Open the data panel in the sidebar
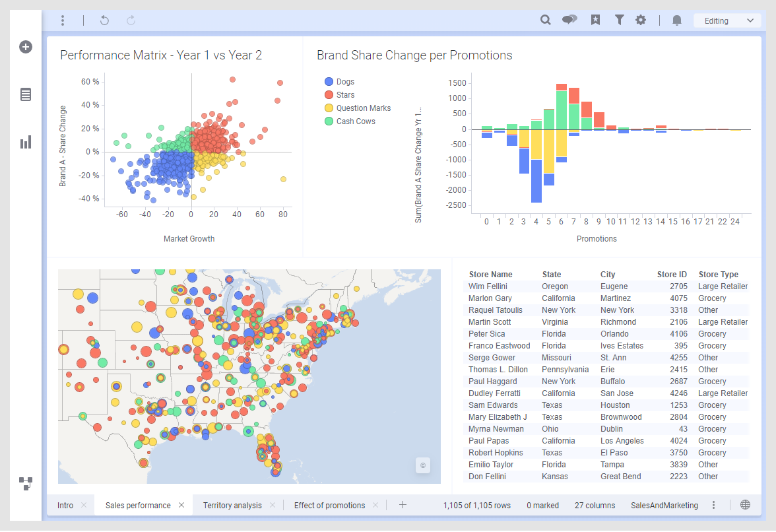This screenshot has width=776, height=532. pos(25,94)
